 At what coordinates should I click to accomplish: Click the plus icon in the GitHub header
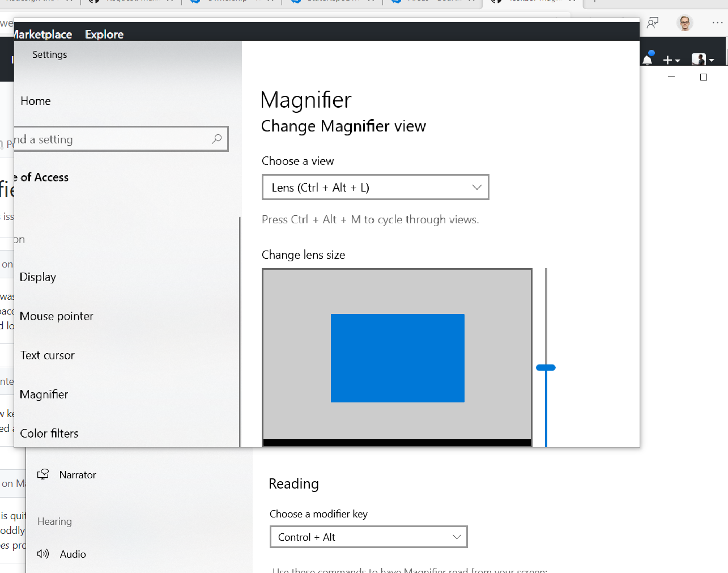[667, 60]
